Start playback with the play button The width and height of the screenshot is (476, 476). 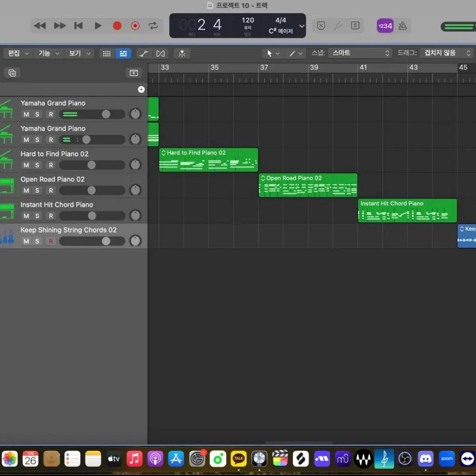pyautogui.click(x=98, y=26)
